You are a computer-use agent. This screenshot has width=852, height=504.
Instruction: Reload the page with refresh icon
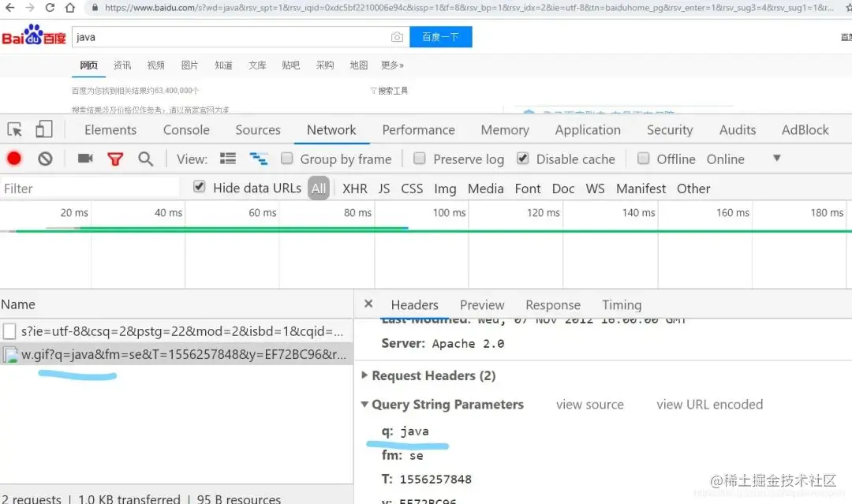[50, 8]
